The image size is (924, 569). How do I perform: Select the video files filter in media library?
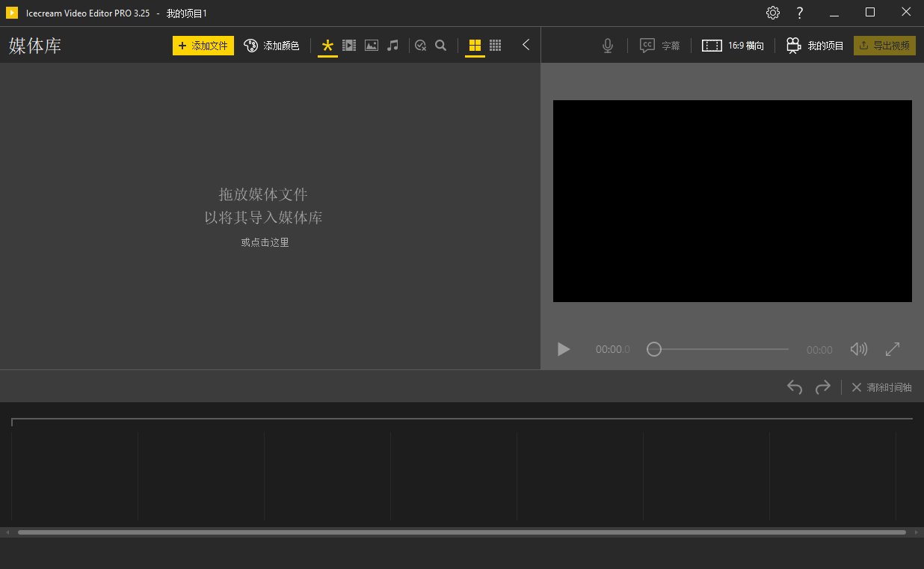pos(349,45)
